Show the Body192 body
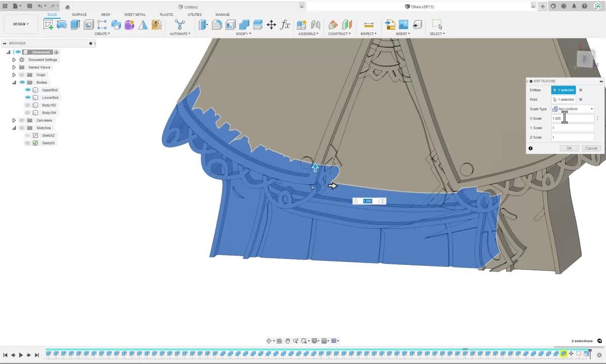Viewport: 606px width, 364px height. click(28, 105)
